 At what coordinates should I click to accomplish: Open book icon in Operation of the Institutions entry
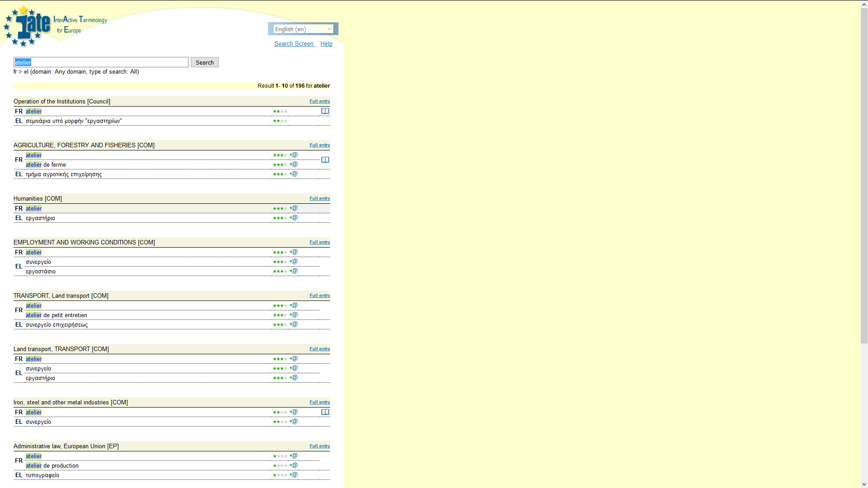[x=325, y=111]
